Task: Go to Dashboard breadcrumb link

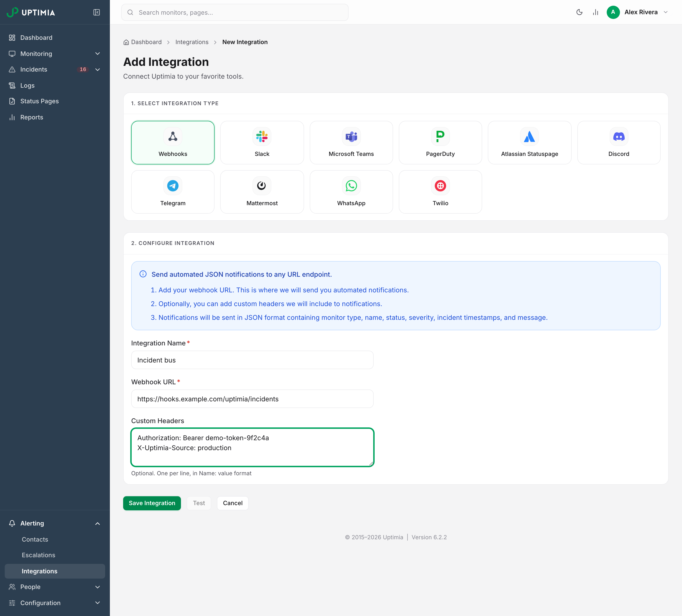Action: coord(142,42)
